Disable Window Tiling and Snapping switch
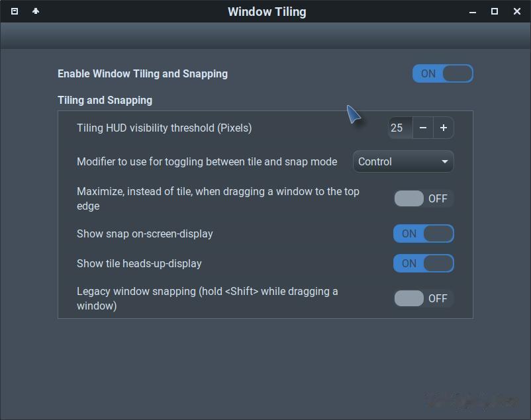The image size is (531, 420). coord(443,73)
